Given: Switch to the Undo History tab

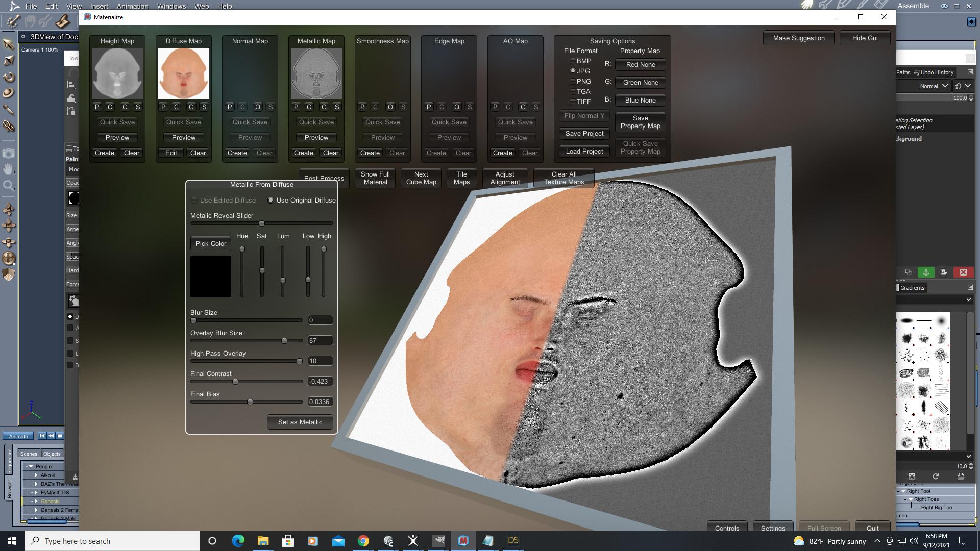Looking at the screenshot, I should [934, 72].
